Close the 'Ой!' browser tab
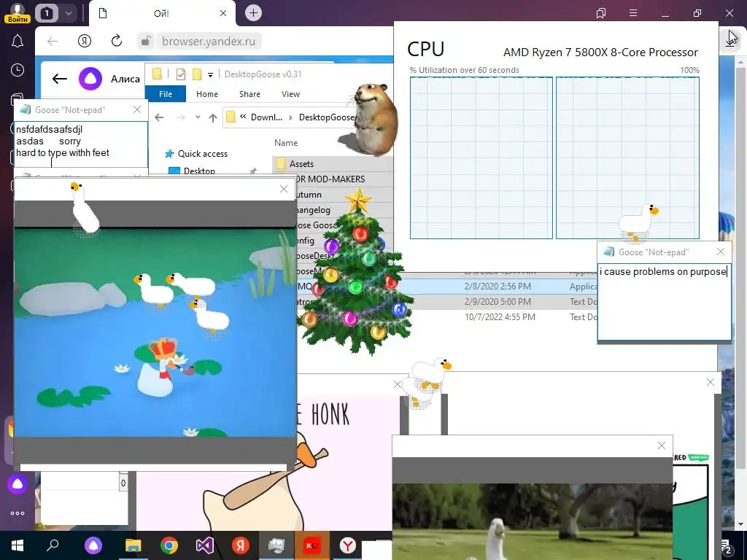 [223, 13]
